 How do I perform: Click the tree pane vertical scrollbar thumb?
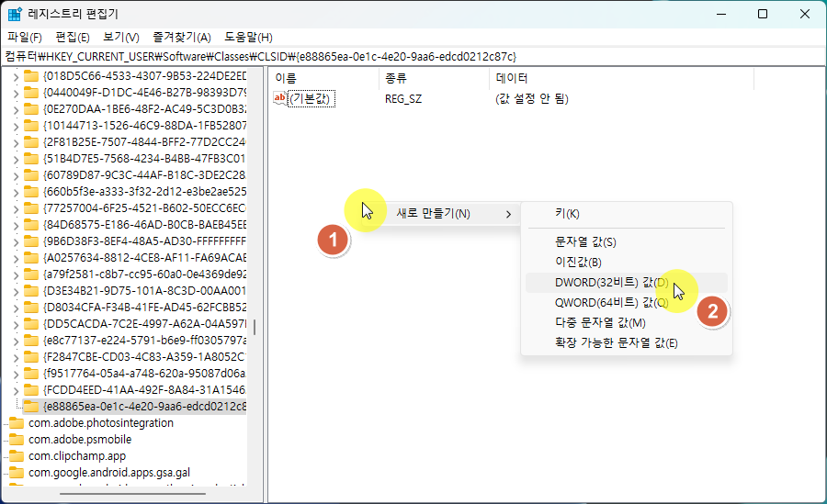pos(255,327)
